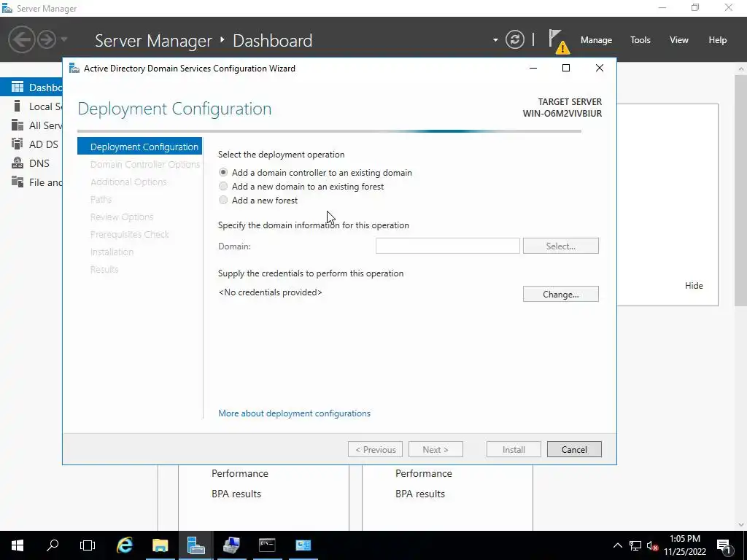Open DNS in the sidebar
Image resolution: width=747 pixels, height=560 pixels.
click(x=31, y=163)
